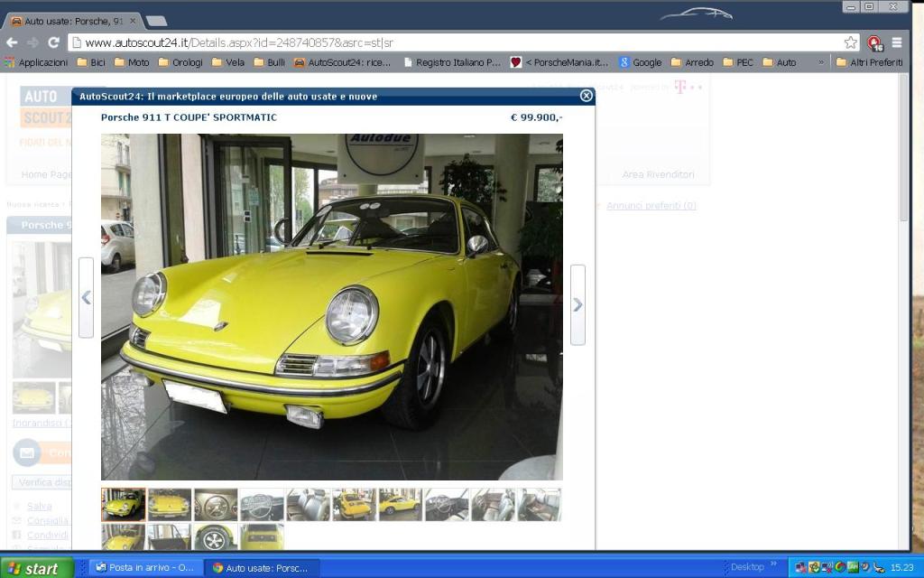Viewport: 924px width, 578px height.
Task: Click the 'Porsche 911 T COUPE' SPORTMATIC' title
Action: tap(189, 117)
